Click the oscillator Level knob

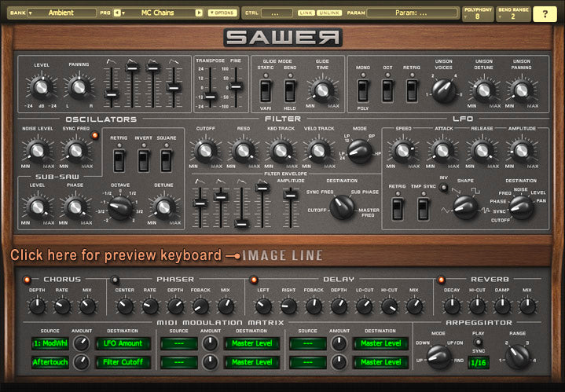tap(38, 87)
